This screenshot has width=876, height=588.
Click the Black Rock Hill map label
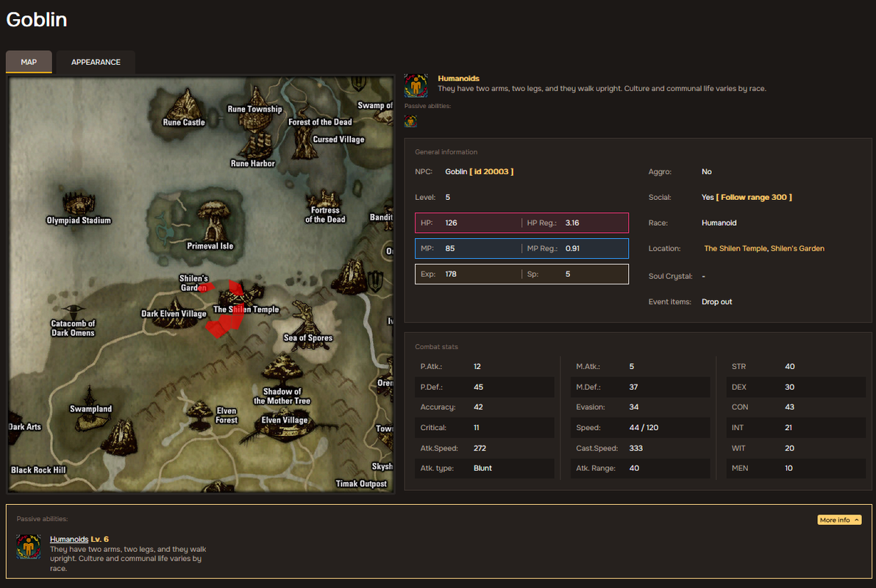tap(38, 470)
